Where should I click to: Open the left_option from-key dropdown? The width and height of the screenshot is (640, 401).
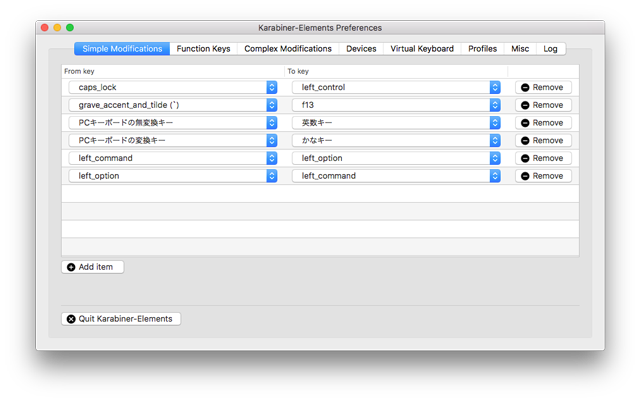[173, 176]
